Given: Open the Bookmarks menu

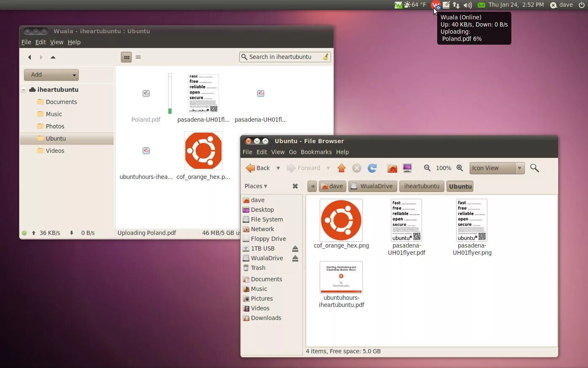Looking at the screenshot, I should (x=316, y=152).
